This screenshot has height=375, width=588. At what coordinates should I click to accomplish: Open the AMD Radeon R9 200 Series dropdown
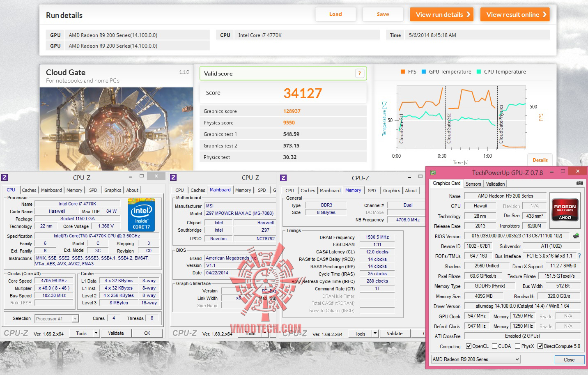pyautogui.click(x=475, y=359)
